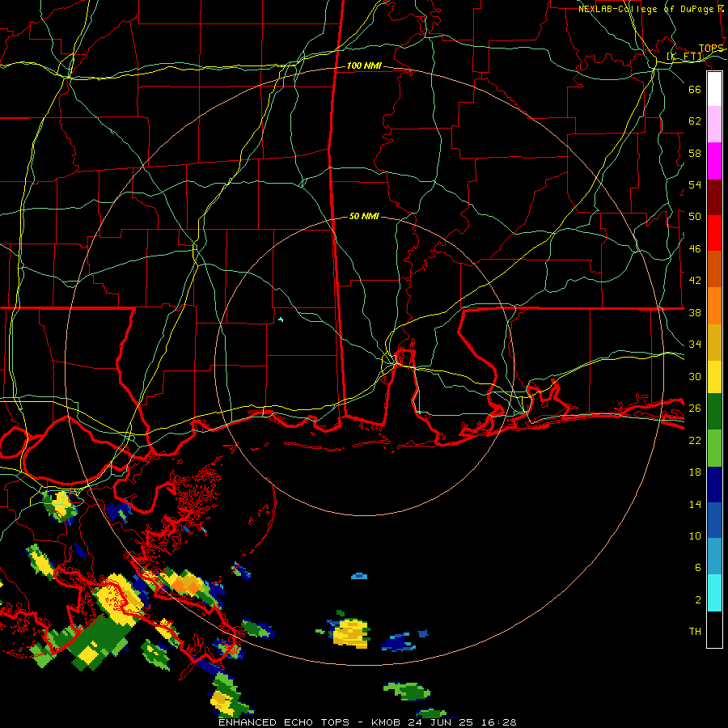
Task: Select the bright red legend swatch
Action: coord(714,233)
